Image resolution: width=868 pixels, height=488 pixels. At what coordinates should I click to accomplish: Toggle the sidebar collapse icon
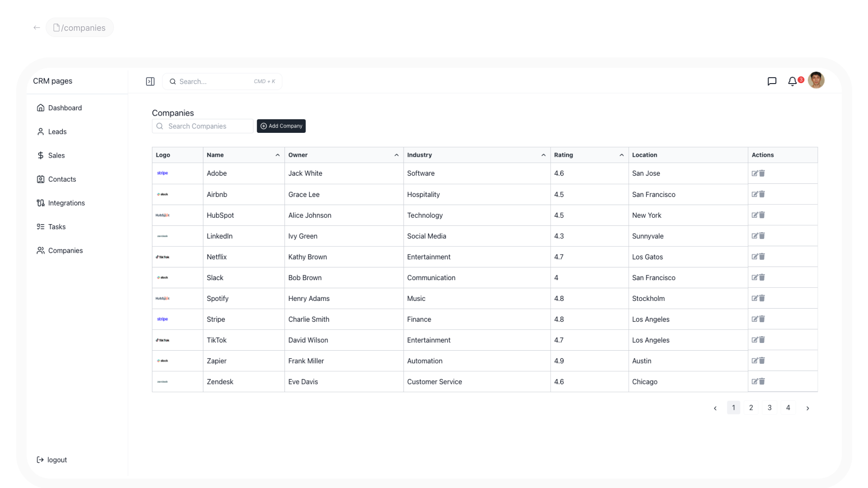(x=150, y=81)
